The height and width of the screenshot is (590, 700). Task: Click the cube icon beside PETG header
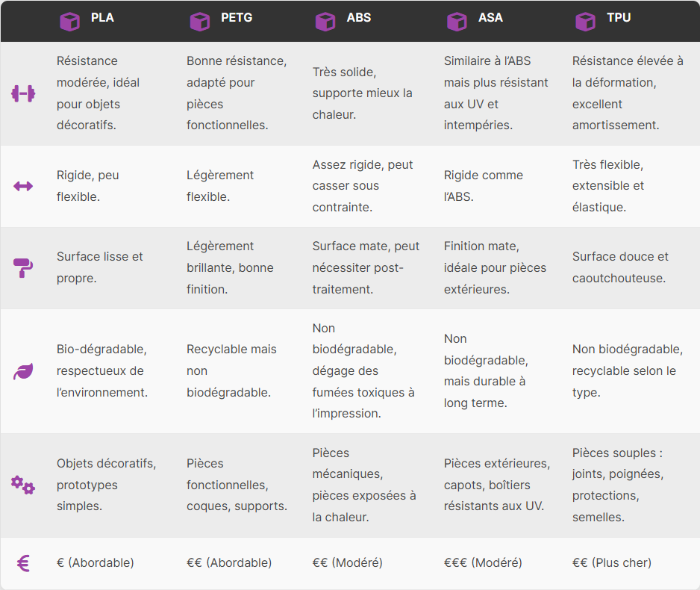(200, 21)
